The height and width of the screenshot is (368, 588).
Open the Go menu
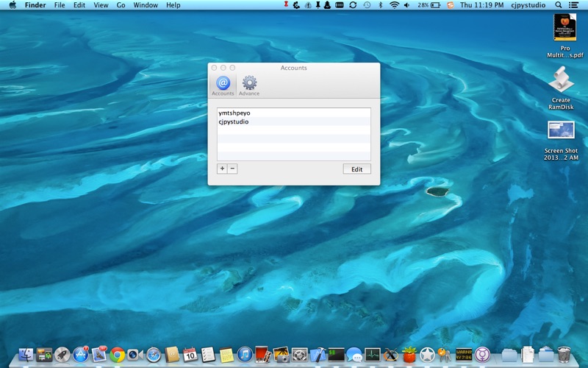(121, 5)
